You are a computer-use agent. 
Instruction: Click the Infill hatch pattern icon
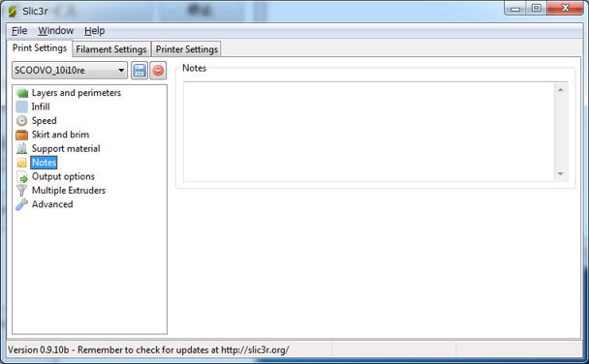tap(21, 106)
